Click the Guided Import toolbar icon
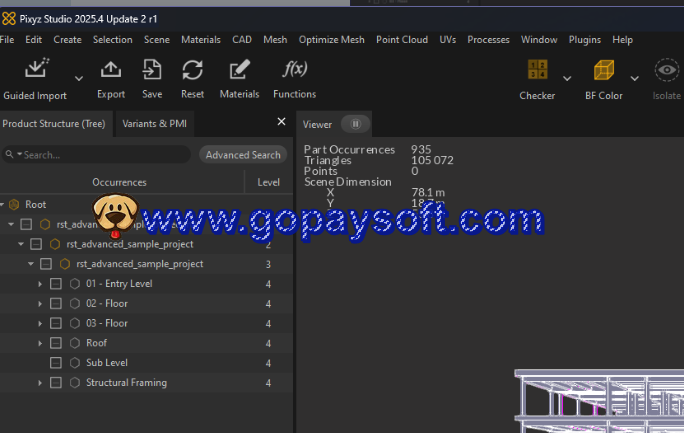This screenshot has height=433, width=684. [x=36, y=69]
